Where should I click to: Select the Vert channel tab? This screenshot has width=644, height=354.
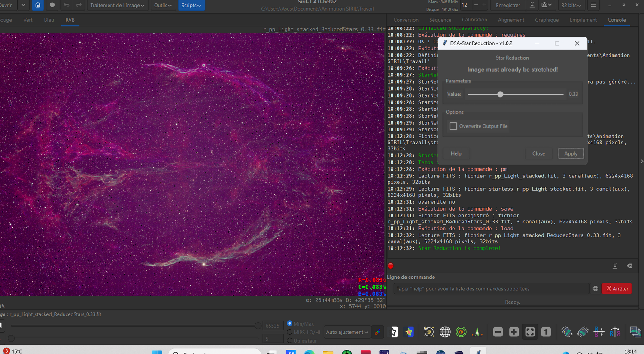(x=28, y=20)
